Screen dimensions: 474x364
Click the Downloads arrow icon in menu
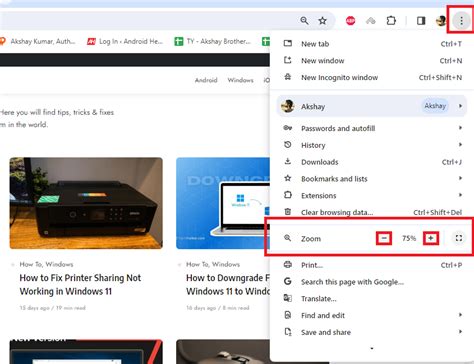tap(288, 161)
